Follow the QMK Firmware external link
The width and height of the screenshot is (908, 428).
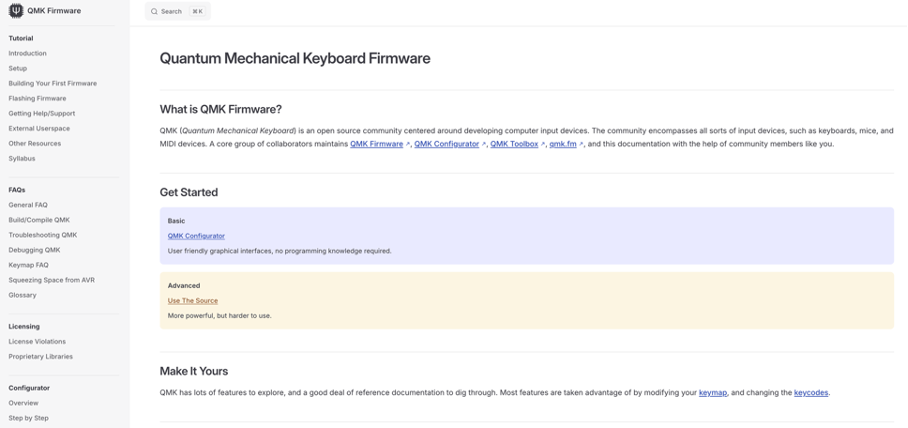coord(377,144)
